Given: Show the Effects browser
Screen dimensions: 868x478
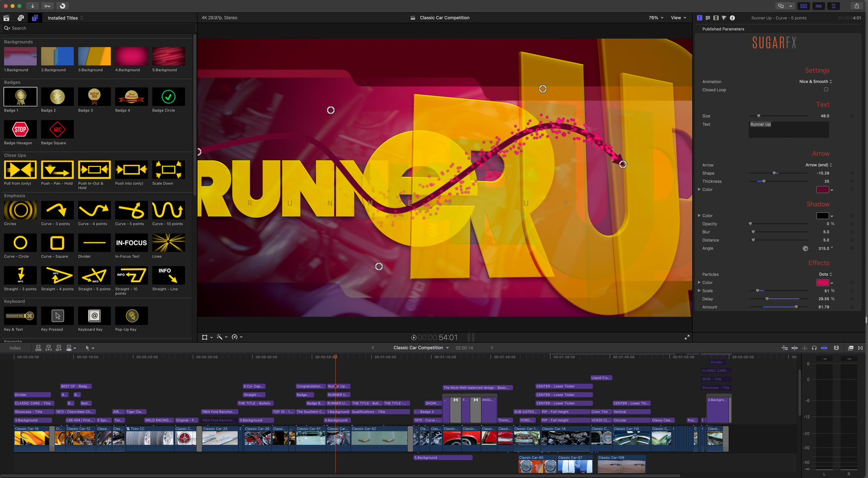Looking at the screenshot, I should coord(851,348).
